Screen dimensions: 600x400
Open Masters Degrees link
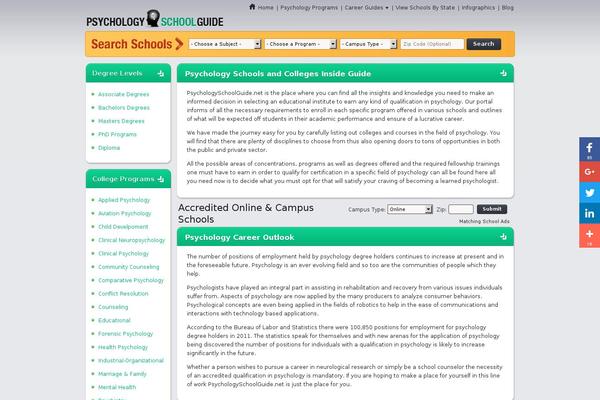(x=121, y=121)
